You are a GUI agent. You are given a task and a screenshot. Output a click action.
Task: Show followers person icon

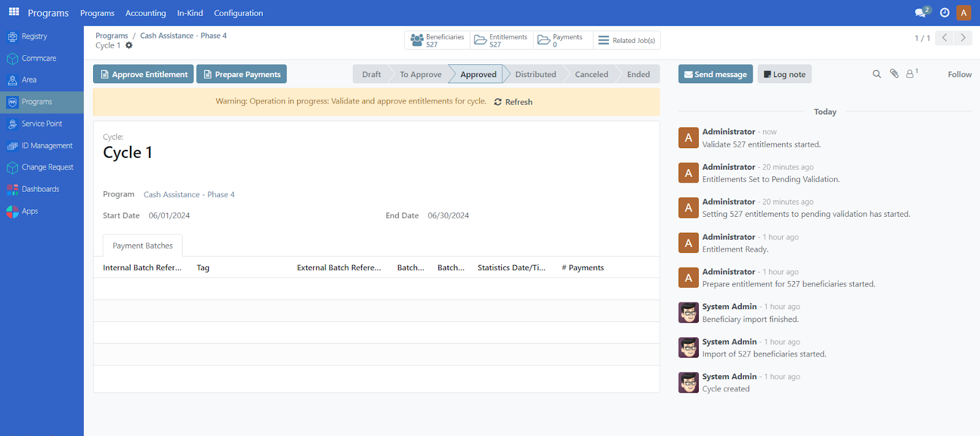point(911,74)
